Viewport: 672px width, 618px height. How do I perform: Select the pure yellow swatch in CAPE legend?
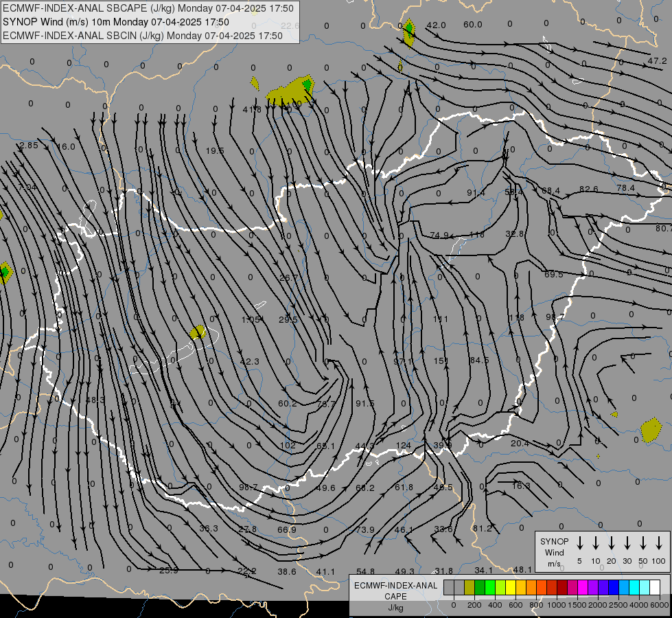click(x=511, y=588)
